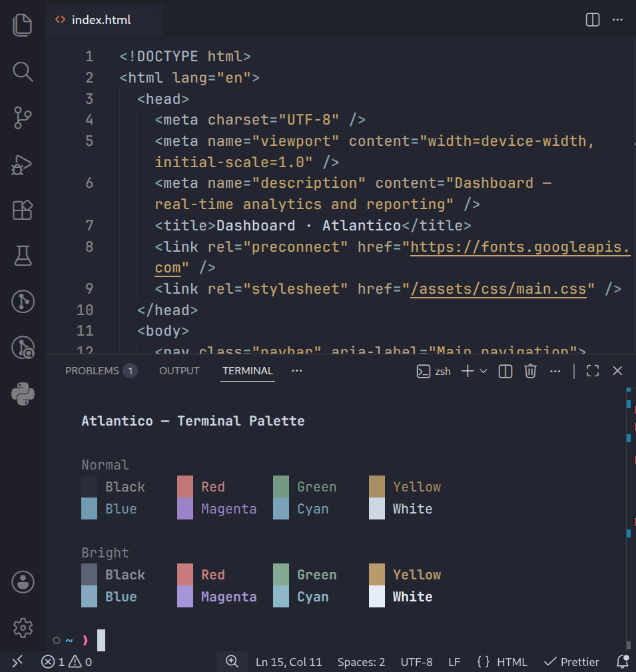This screenshot has height=672, width=636.
Task: Select bright Cyan color swatch
Action: pyautogui.click(x=281, y=597)
